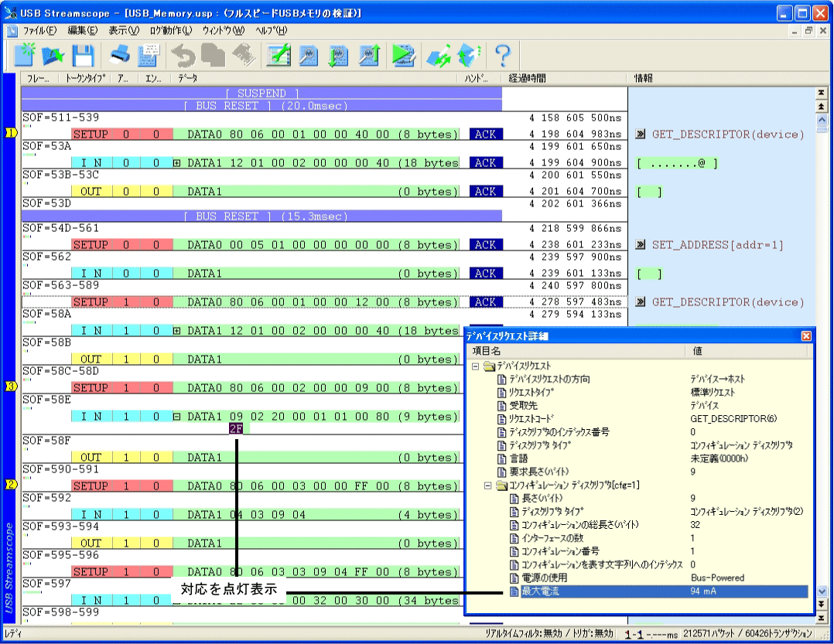Open ファイル(F) menu

(x=39, y=31)
